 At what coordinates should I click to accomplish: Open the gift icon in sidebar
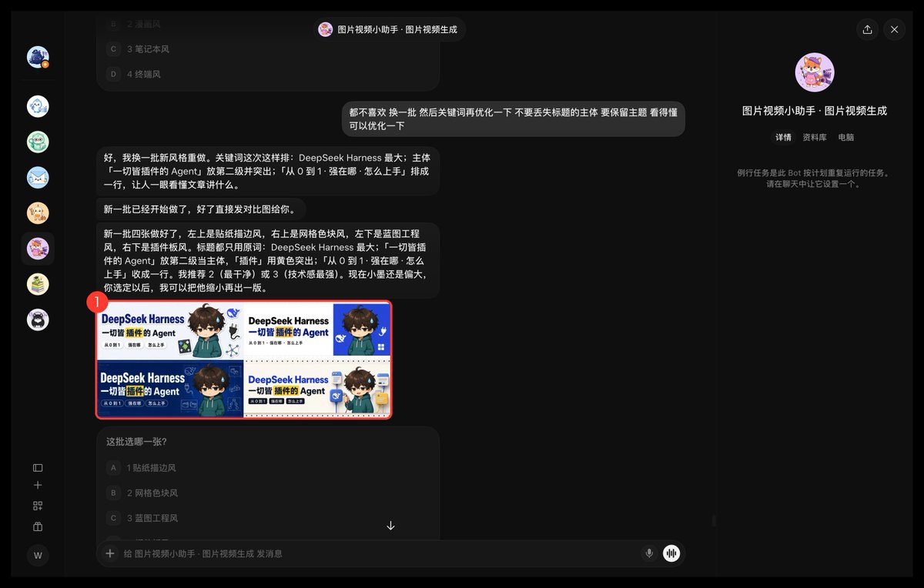tap(38, 526)
